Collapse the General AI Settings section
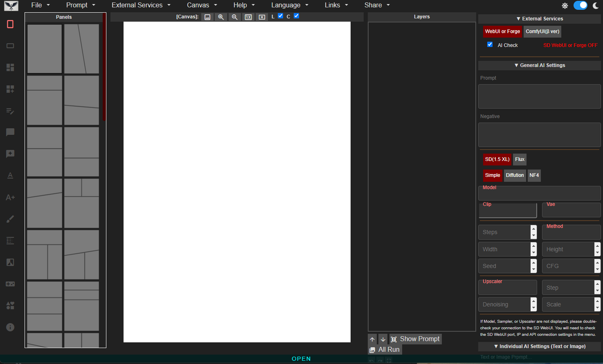The height and width of the screenshot is (364, 603). coord(540,65)
